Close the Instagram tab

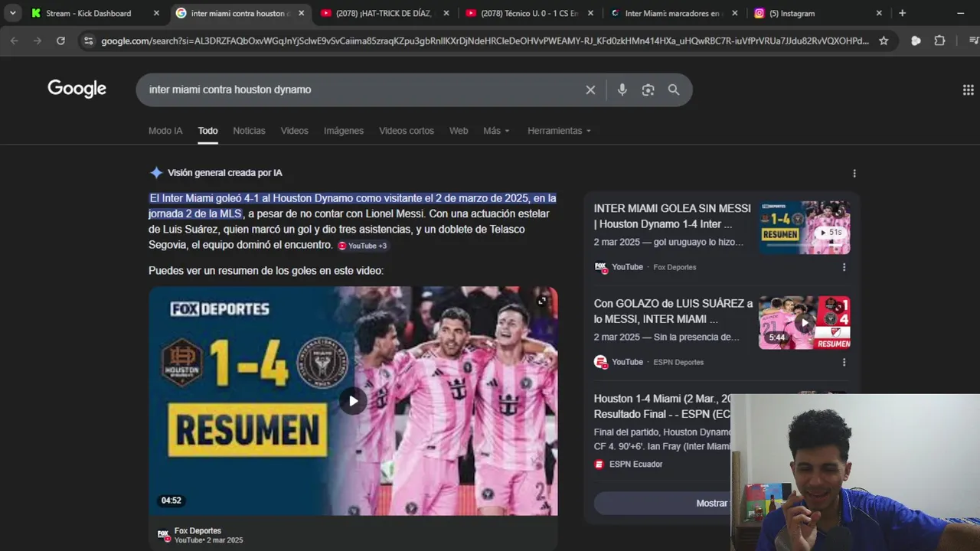pyautogui.click(x=879, y=13)
